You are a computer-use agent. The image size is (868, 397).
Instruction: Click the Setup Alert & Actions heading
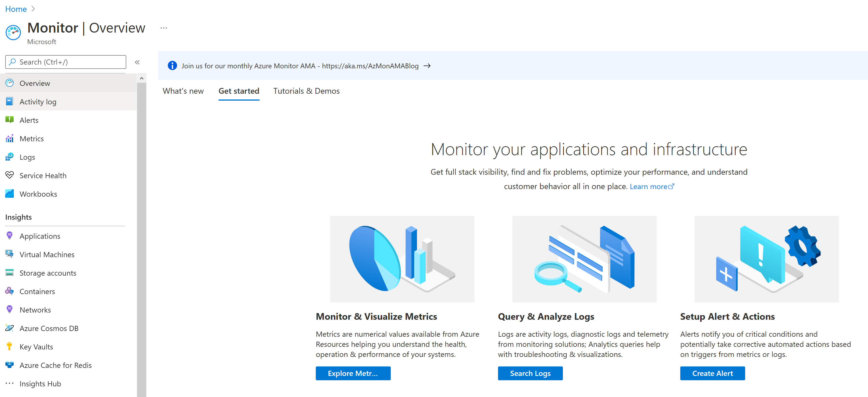click(x=728, y=317)
